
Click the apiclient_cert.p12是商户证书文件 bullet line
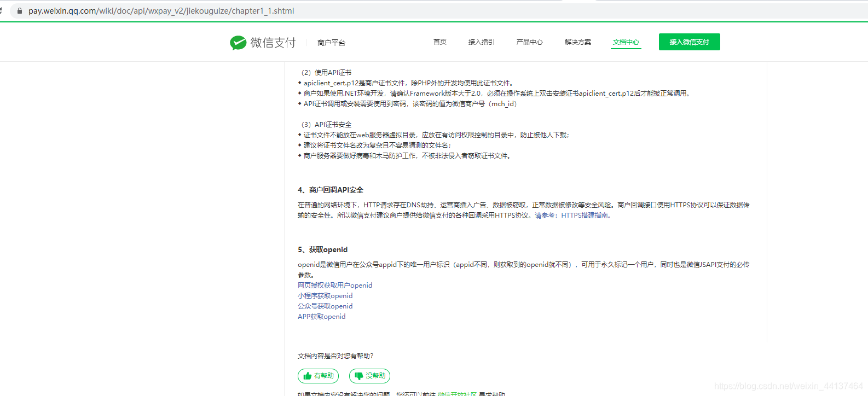407,83
